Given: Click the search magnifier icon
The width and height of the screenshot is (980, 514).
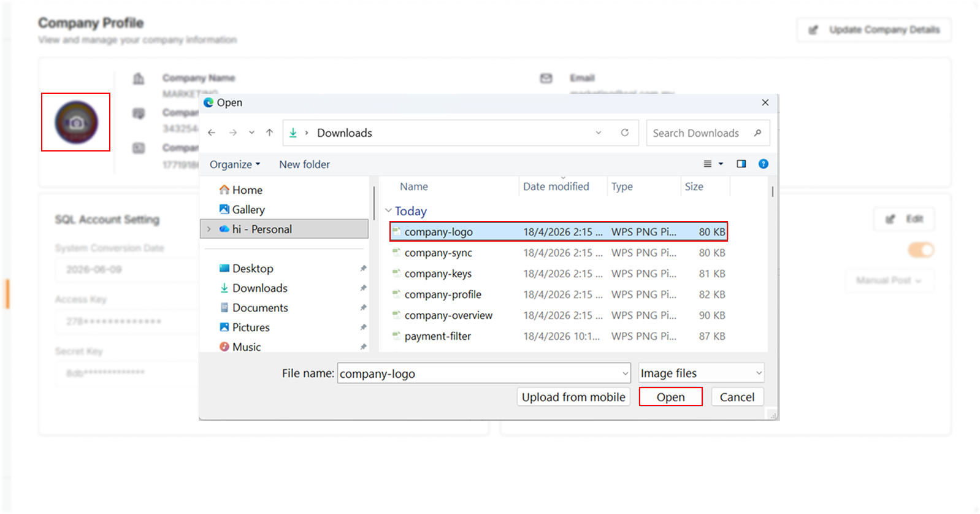Looking at the screenshot, I should click(x=757, y=132).
